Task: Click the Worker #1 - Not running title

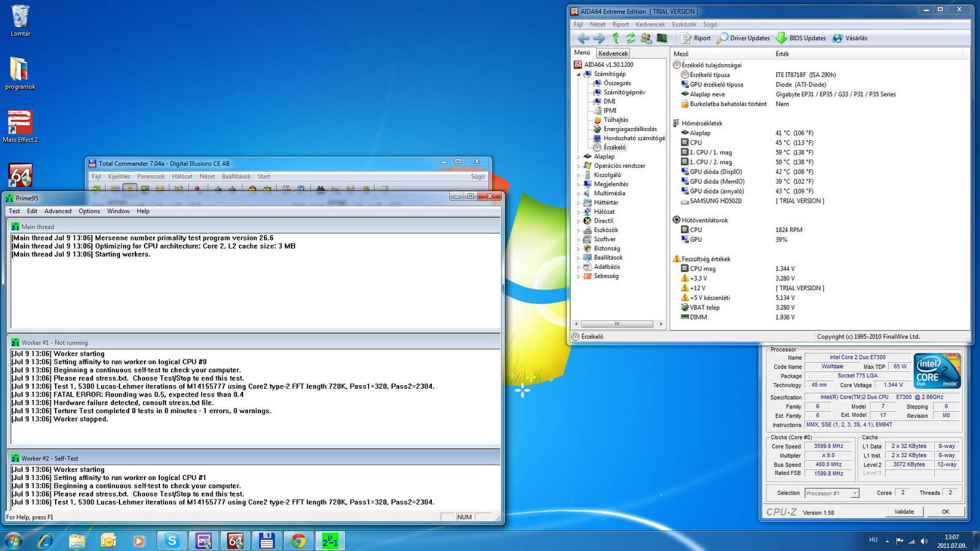Action: point(54,343)
